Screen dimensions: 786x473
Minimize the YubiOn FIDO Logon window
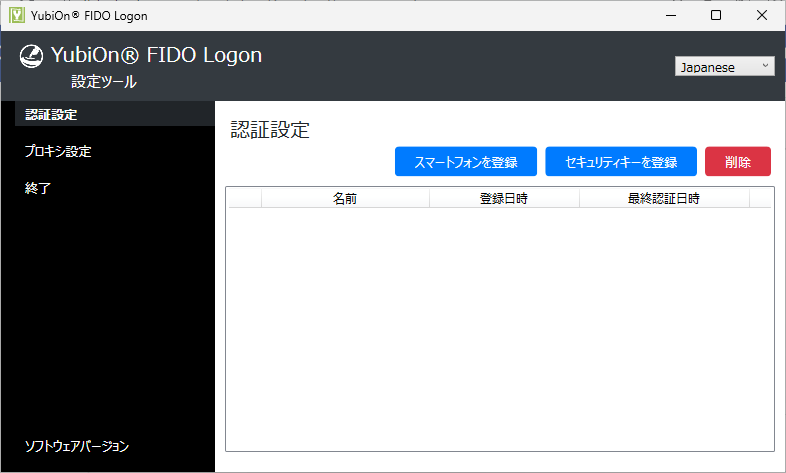tap(671, 16)
